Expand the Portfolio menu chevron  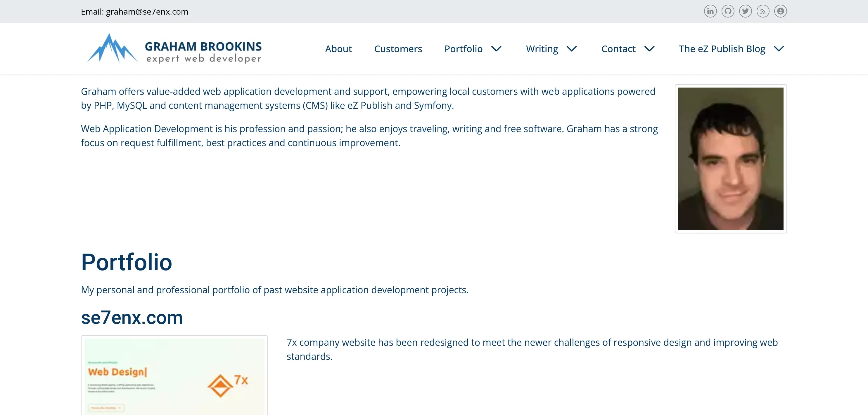tap(496, 49)
